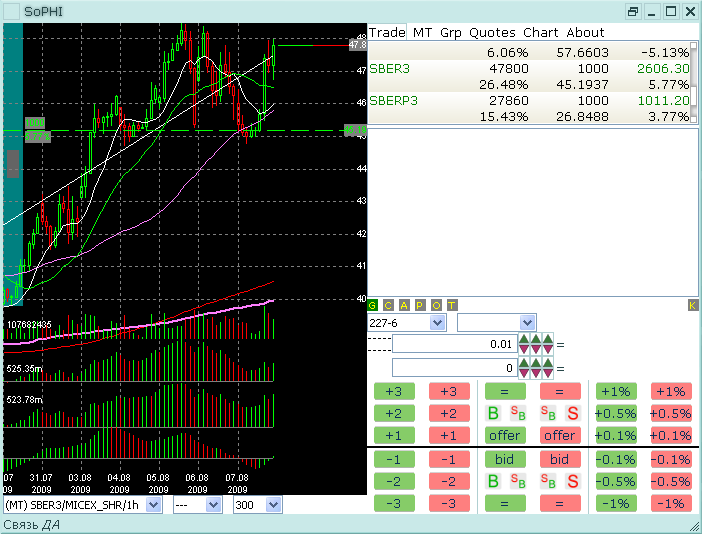Click the 46.19 dashed line price label

tap(355, 130)
